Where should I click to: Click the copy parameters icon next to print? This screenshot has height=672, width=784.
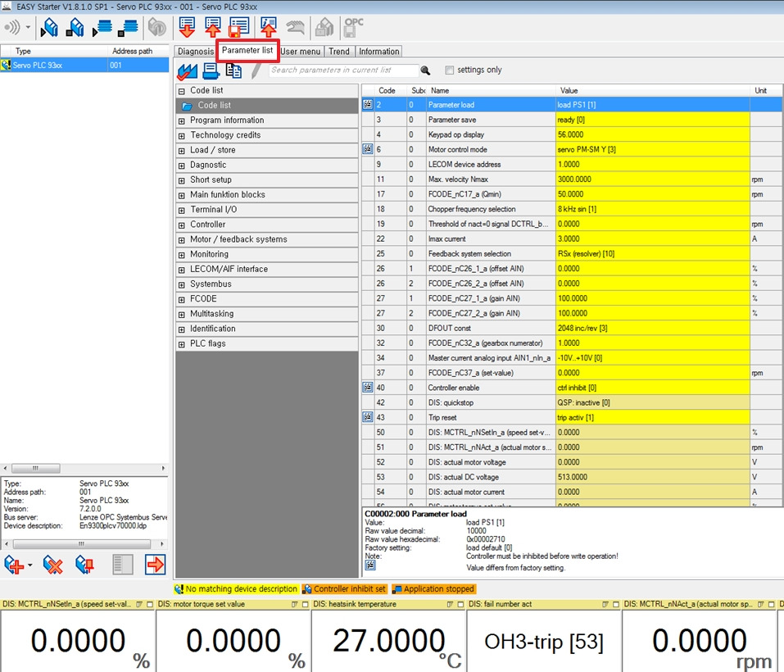232,71
